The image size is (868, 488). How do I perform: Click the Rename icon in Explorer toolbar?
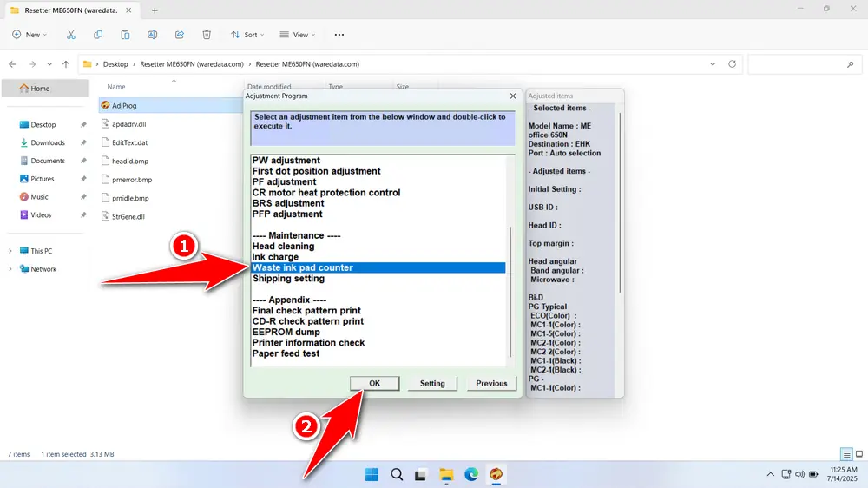[152, 35]
